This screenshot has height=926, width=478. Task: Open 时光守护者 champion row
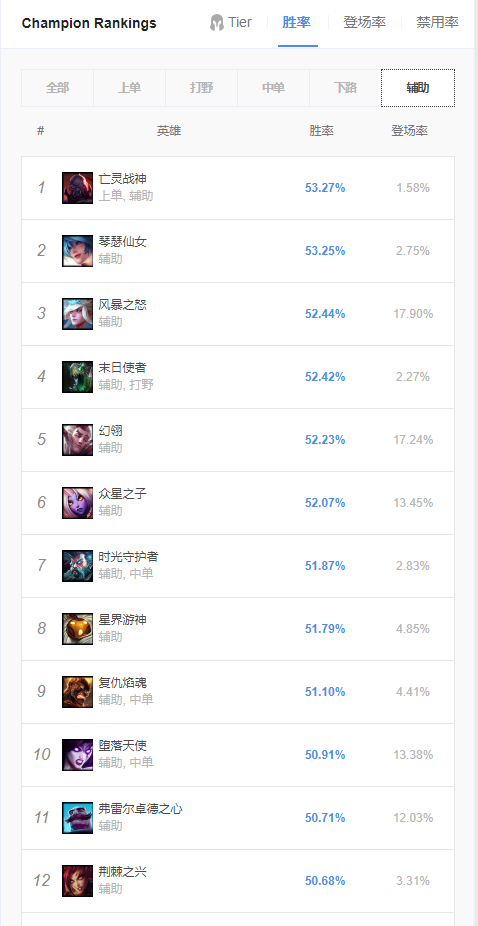238,566
